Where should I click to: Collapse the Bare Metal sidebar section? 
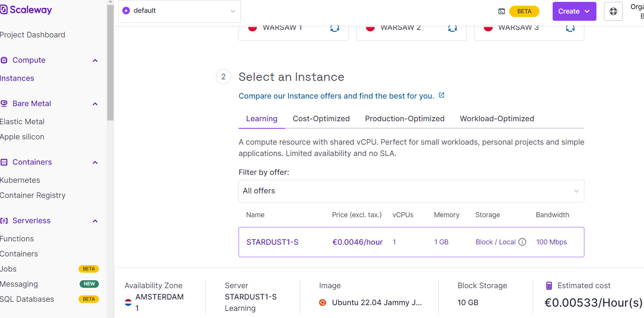click(95, 104)
